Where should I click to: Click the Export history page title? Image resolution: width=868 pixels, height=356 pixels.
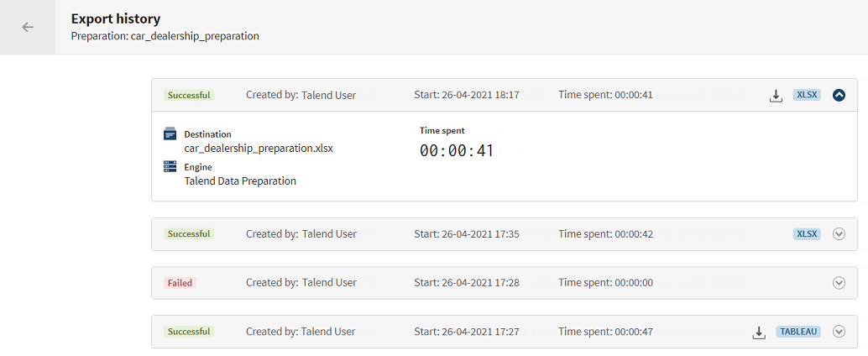click(116, 18)
